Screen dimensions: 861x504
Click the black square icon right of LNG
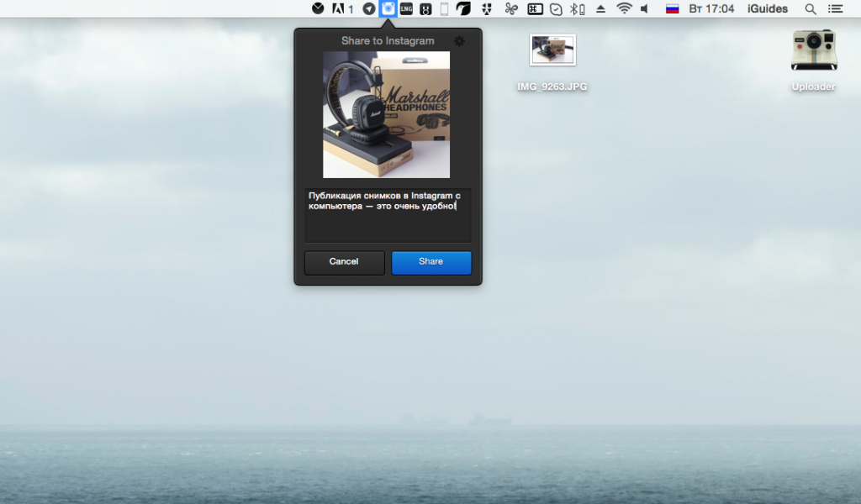425,8
